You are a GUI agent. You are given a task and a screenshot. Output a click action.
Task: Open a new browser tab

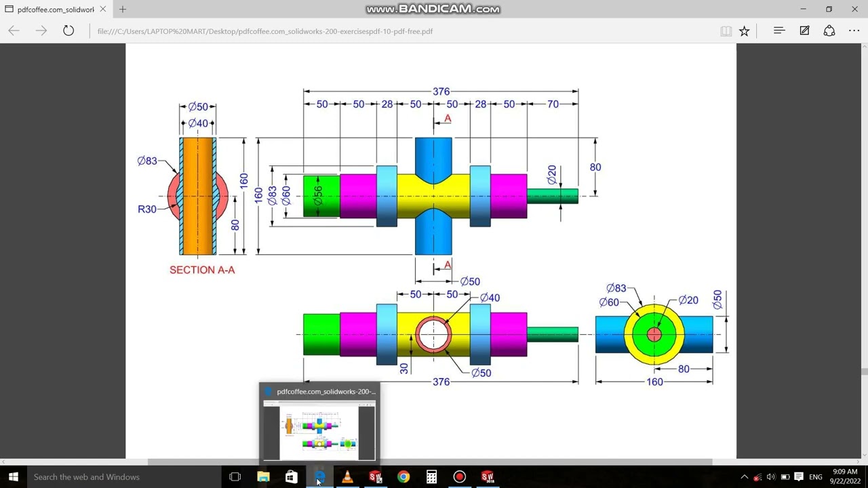coord(123,9)
